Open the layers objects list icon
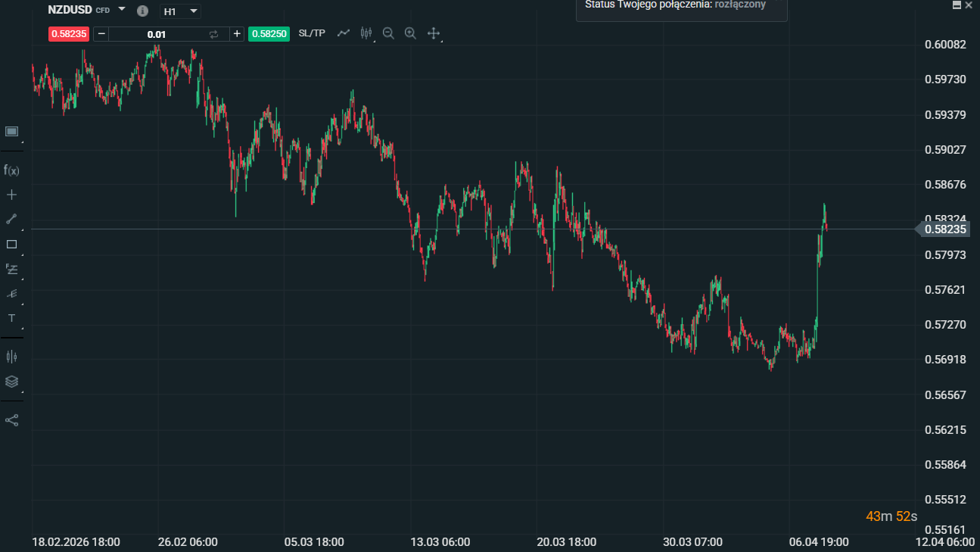This screenshot has height=552, width=980. (x=11, y=382)
